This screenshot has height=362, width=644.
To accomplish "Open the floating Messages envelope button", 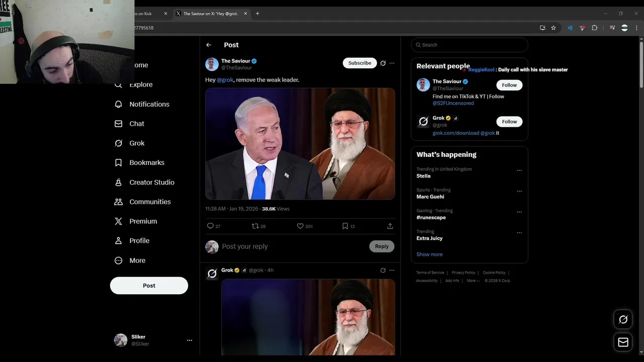I will pyautogui.click(x=623, y=342).
